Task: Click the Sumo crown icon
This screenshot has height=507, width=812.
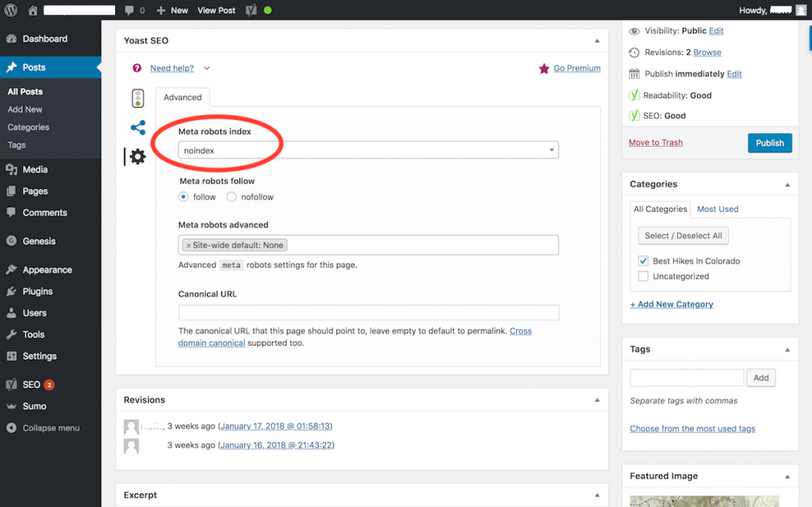Action: tap(11, 406)
